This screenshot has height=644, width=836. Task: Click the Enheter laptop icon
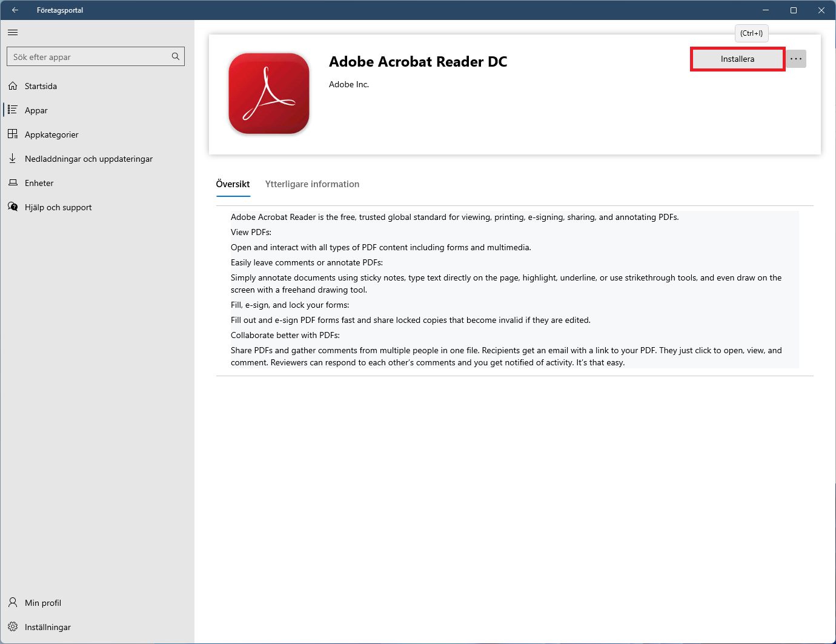(13, 183)
